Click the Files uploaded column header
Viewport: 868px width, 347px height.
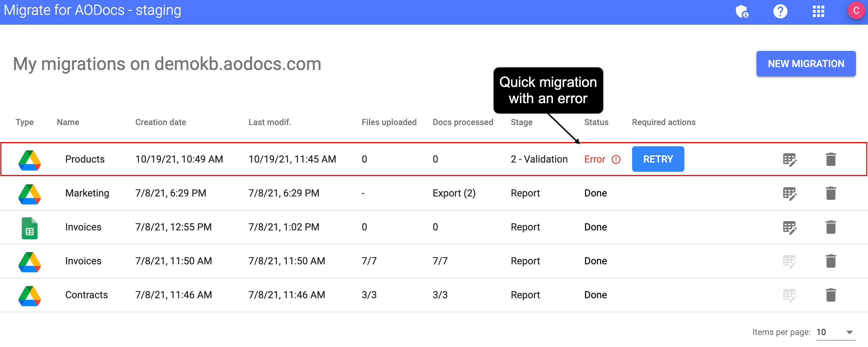pyautogui.click(x=389, y=122)
